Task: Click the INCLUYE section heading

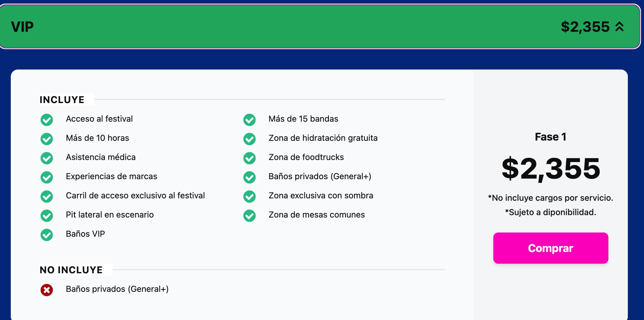Action: click(62, 100)
